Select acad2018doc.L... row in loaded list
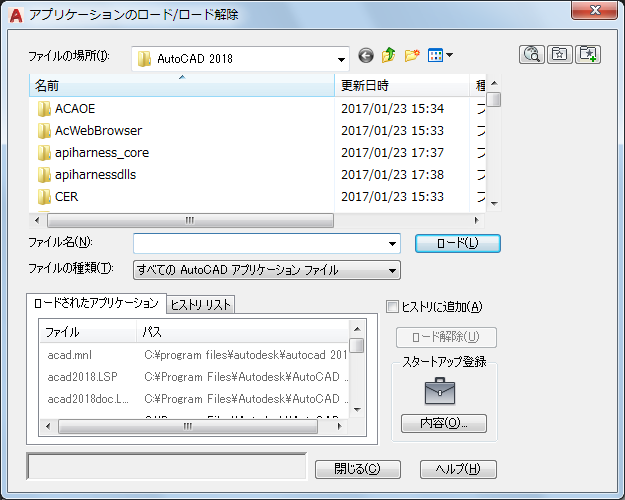The image size is (625, 500). tap(88, 399)
